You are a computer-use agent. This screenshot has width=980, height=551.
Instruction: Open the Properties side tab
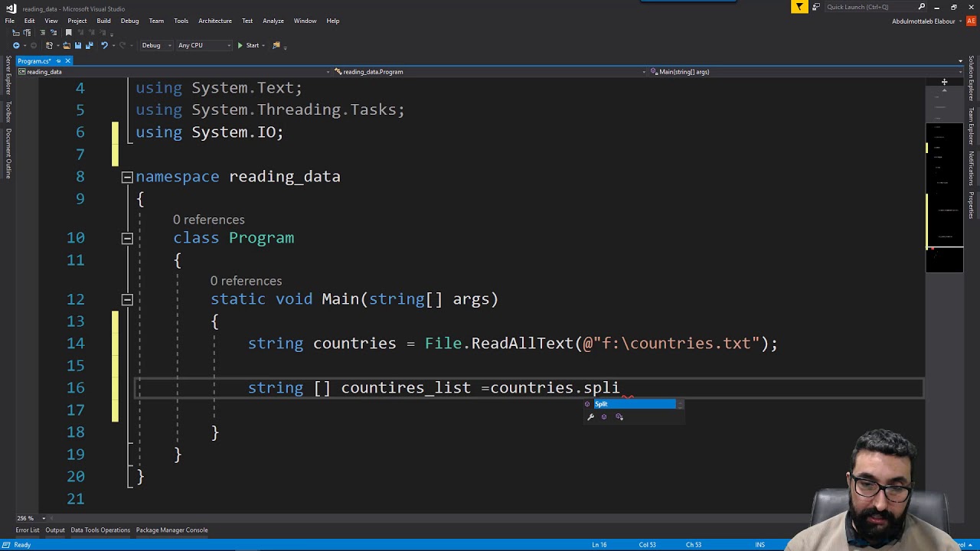tap(972, 205)
